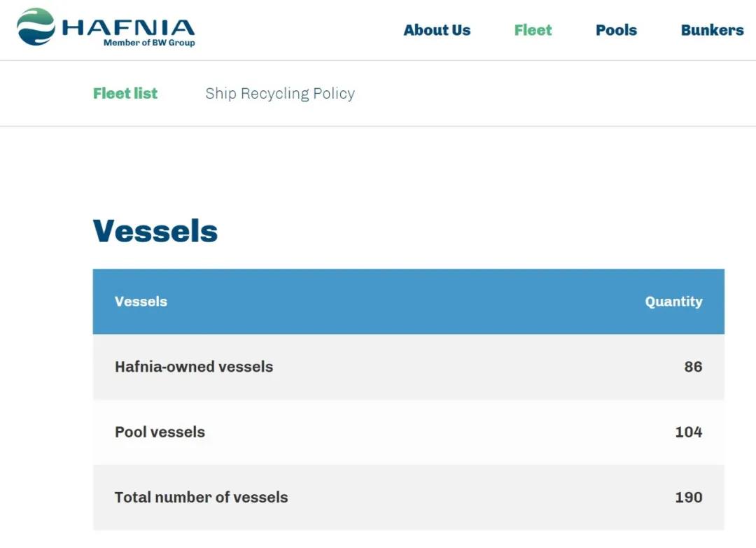Click the Member of BW Group tagline
This screenshot has height=548, width=756.
click(x=149, y=43)
